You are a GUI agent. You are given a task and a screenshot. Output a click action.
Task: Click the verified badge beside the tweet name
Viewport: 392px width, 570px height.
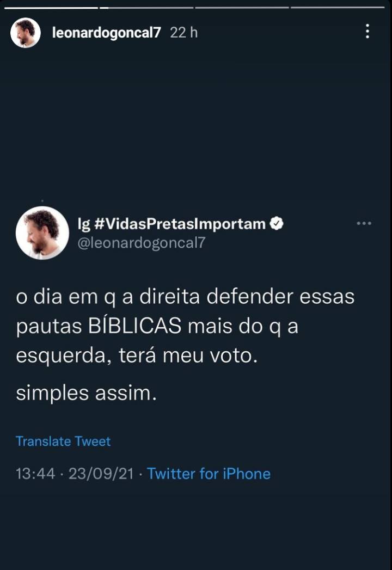tap(277, 223)
